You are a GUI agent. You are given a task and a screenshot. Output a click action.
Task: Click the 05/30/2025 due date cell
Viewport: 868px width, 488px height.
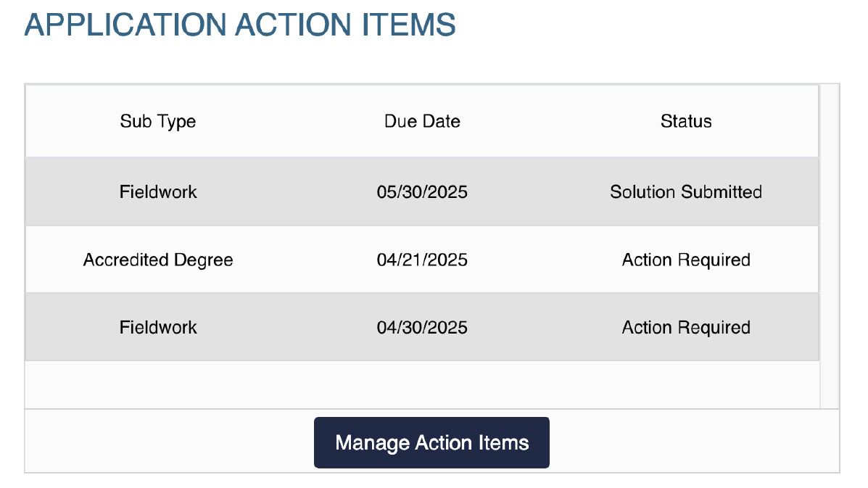422,192
